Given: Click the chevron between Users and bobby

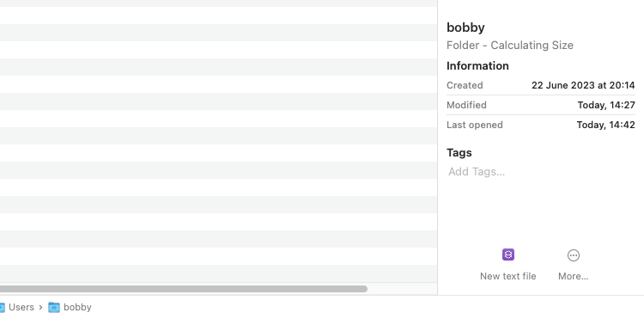Looking at the screenshot, I should coord(40,307).
